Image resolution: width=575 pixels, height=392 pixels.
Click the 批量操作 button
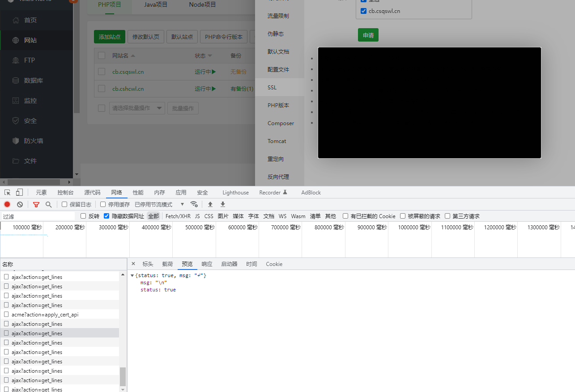(183, 108)
